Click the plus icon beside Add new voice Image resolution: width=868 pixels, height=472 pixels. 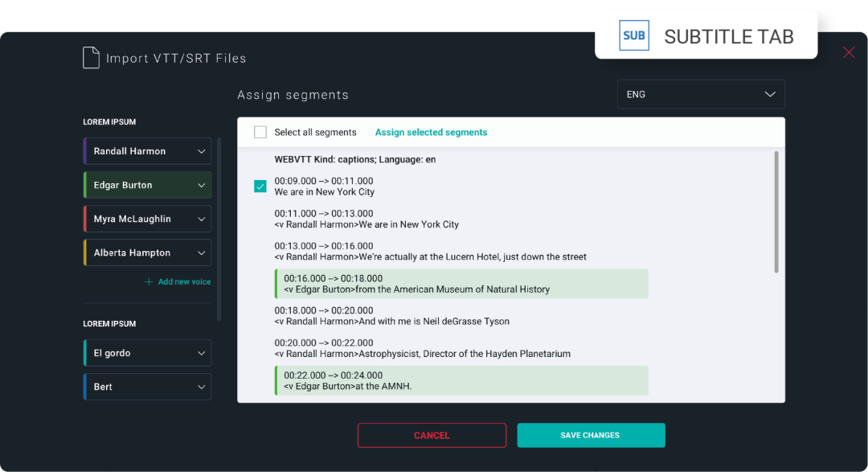[x=149, y=282]
